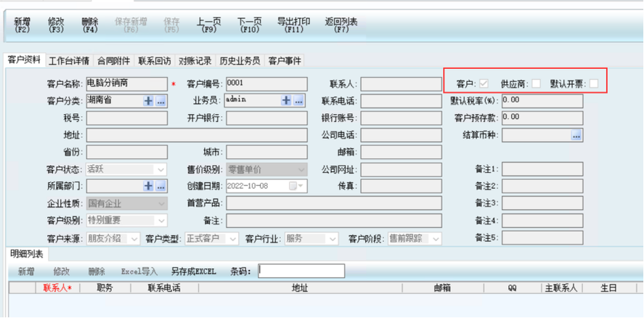Image resolution: width=644 pixels, height=318 pixels.
Task: Select the 客户资料 tab
Action: click(x=24, y=60)
